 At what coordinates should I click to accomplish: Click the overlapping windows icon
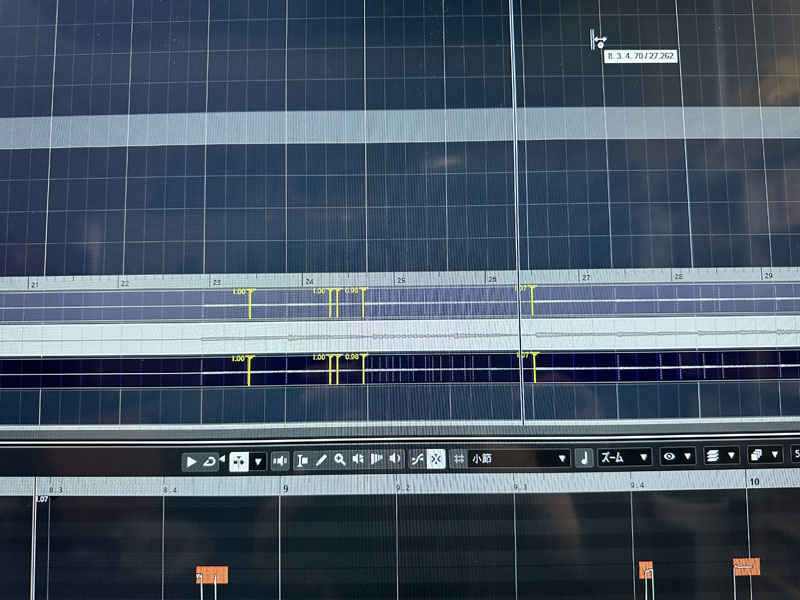pyautogui.click(x=757, y=455)
